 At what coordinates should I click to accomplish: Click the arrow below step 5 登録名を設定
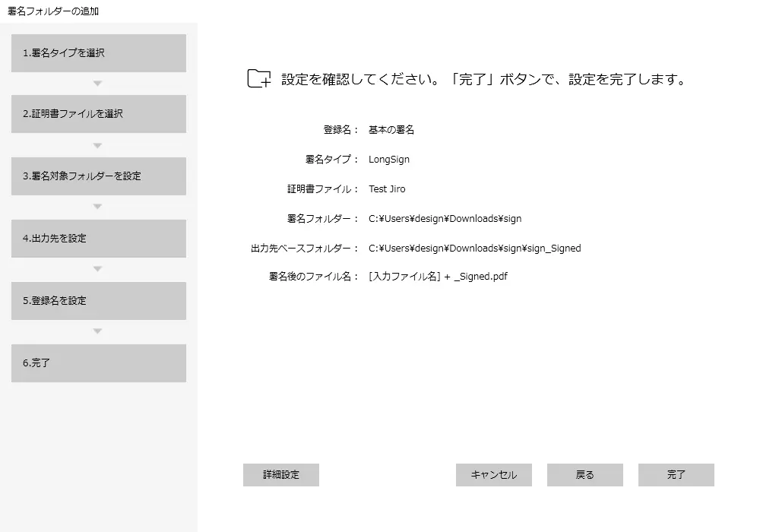[97, 331]
